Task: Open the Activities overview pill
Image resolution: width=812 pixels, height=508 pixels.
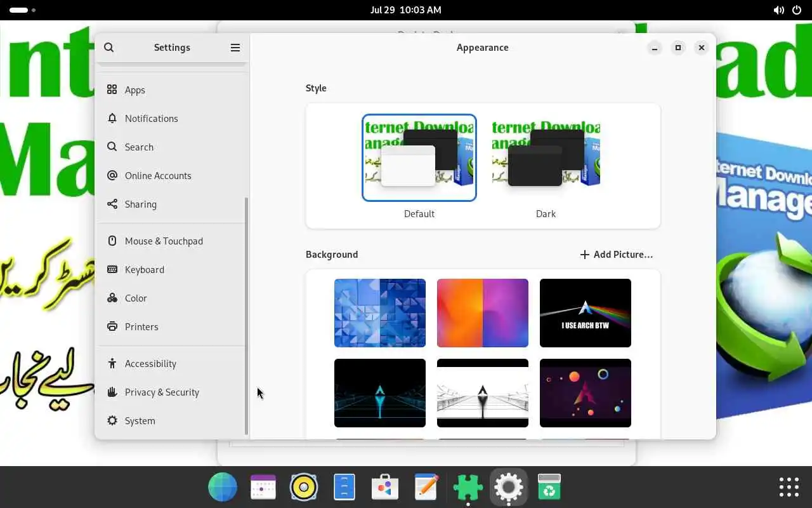Action: (x=22, y=10)
